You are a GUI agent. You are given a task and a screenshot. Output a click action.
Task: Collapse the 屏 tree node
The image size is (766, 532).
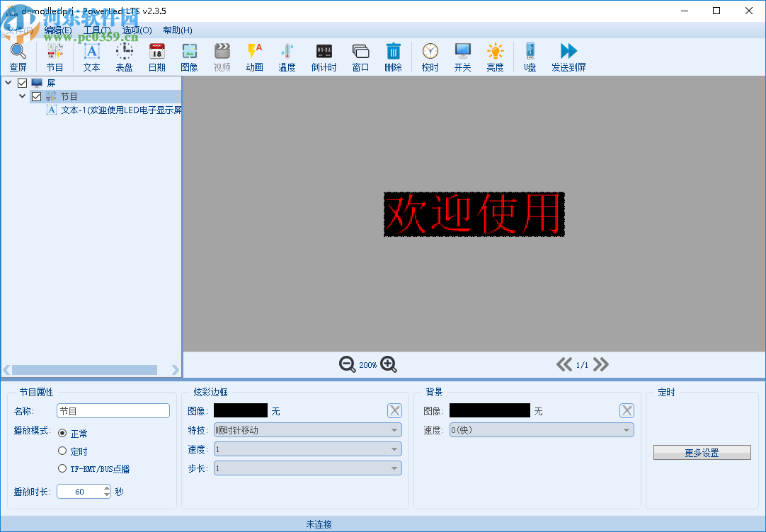pyautogui.click(x=7, y=82)
